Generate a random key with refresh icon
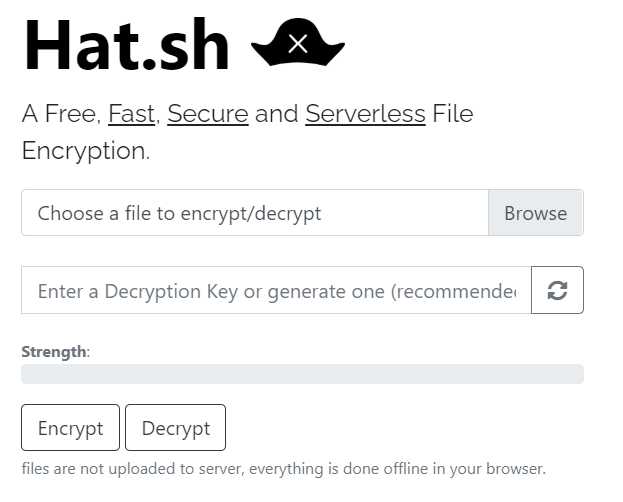Screen dimensions: 623x502 557,290
